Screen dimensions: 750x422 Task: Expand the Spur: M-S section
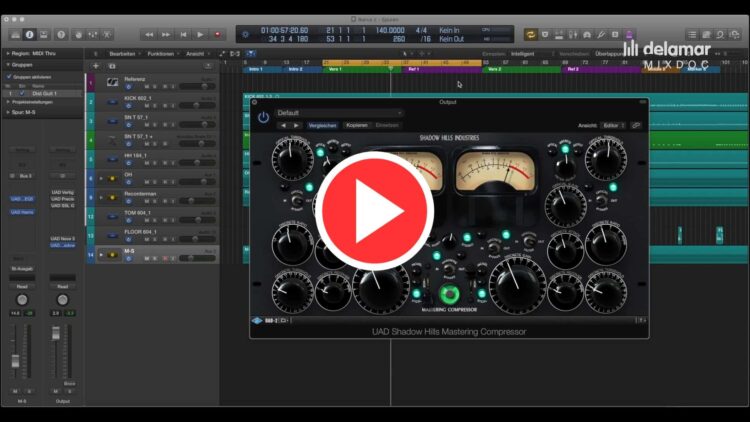8,112
